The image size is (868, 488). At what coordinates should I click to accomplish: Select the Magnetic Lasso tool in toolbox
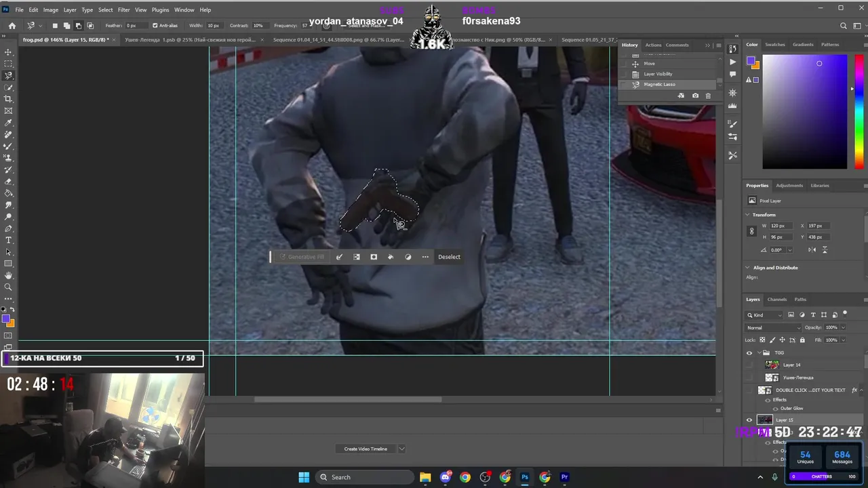tap(8, 75)
